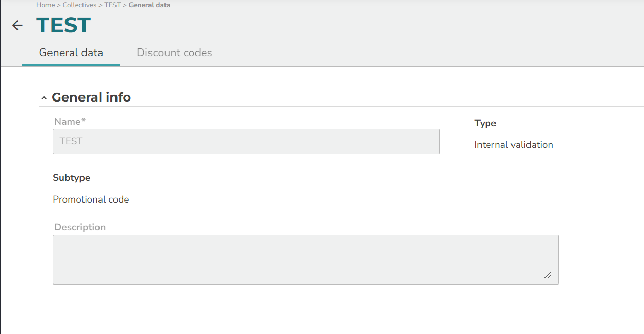The width and height of the screenshot is (644, 334).
Task: Open Collectives in the breadcrumb
Action: pyautogui.click(x=79, y=5)
